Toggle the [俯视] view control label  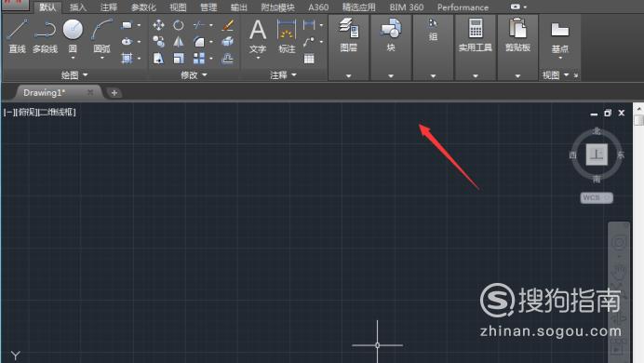pos(27,112)
